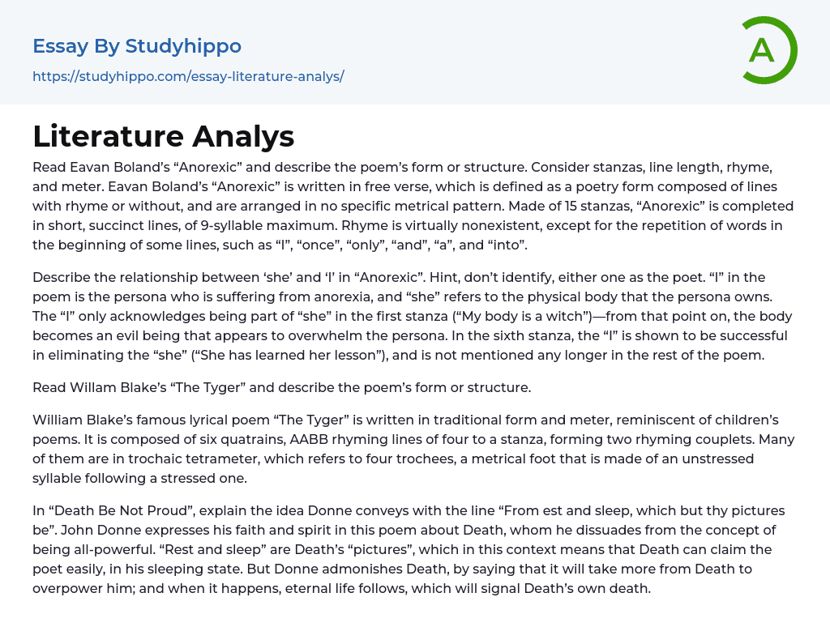Open the studyhippo.com essay URL link

(x=188, y=76)
